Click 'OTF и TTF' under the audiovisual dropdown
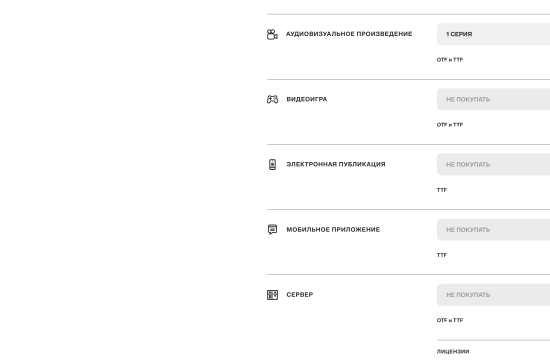Screen dimensions: 550x362 point(450,60)
